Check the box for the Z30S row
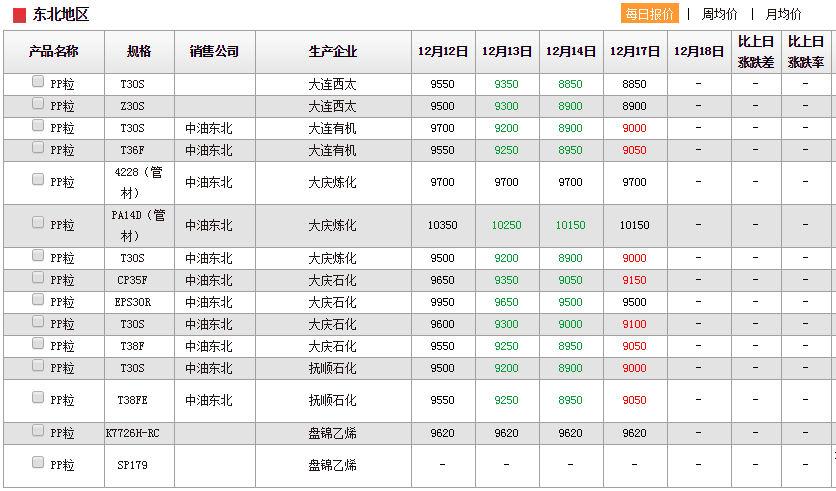Image resolution: width=836 pixels, height=491 pixels. click(38, 104)
